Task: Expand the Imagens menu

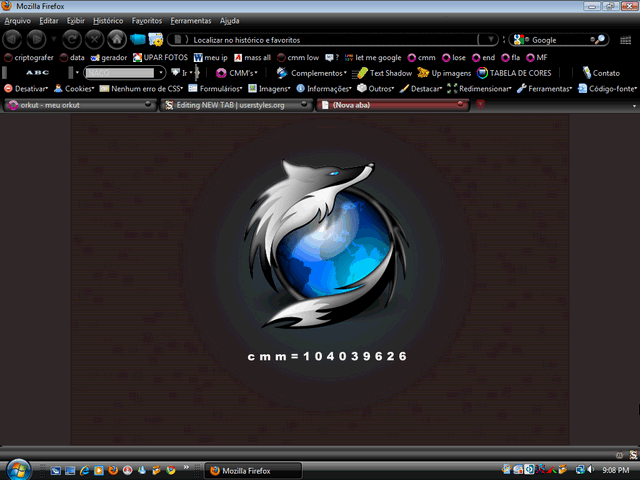Action: coord(269,89)
